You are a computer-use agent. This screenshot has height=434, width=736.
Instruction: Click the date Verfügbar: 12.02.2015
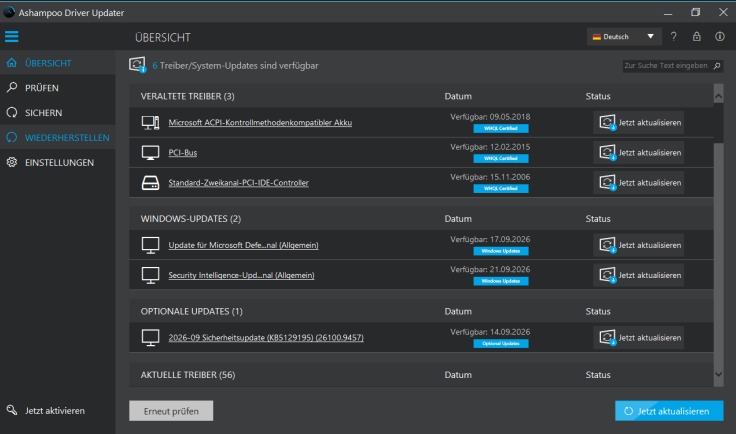tap(490, 147)
